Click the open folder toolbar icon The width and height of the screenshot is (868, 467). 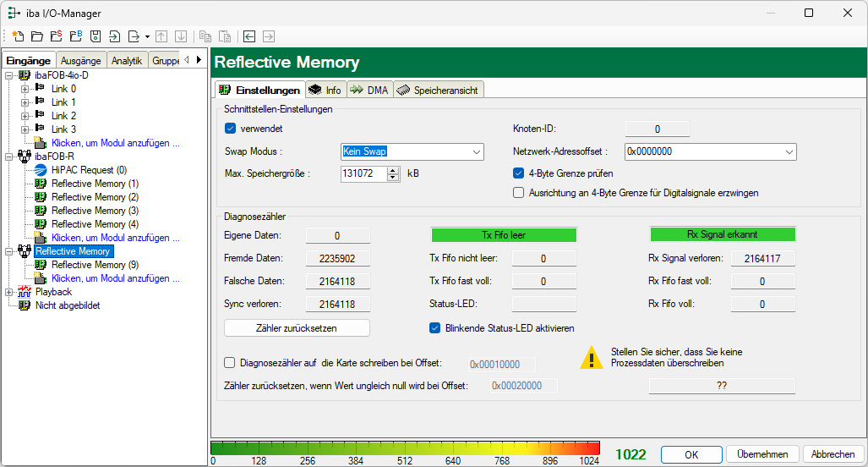[x=36, y=36]
